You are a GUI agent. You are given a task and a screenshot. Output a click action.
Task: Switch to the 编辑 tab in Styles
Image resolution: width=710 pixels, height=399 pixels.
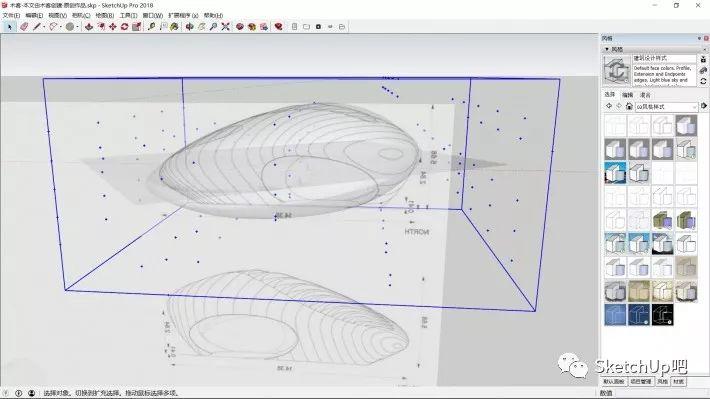tap(628, 95)
